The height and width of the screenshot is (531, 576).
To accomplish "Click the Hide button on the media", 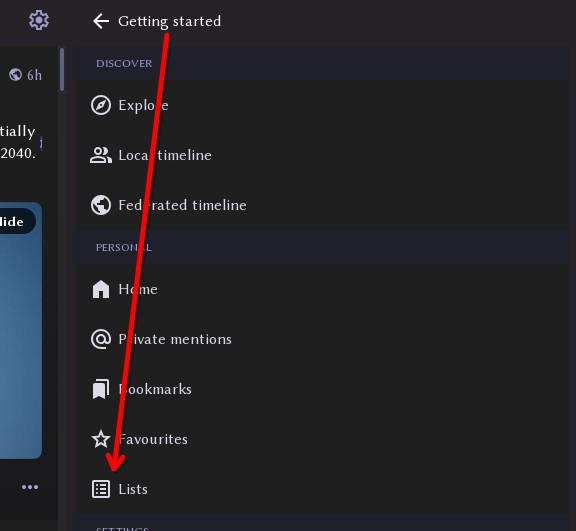I will click(x=15, y=221).
